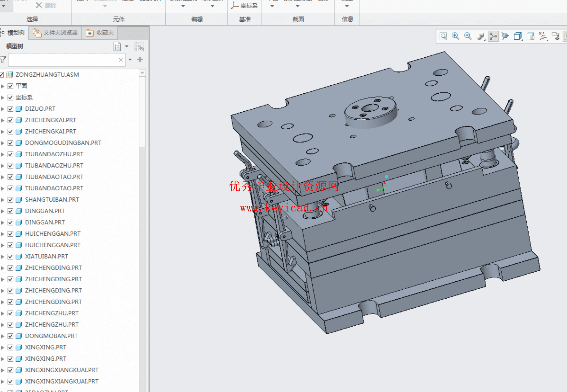Viewport: 567px width, 392px height.
Task: Uncheck the DIZUO.PRT checkbox
Action: click(x=11, y=109)
